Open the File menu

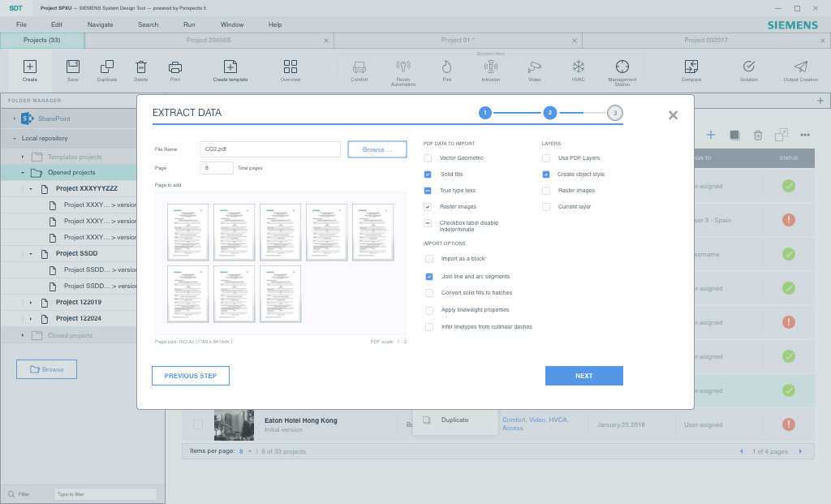point(21,24)
